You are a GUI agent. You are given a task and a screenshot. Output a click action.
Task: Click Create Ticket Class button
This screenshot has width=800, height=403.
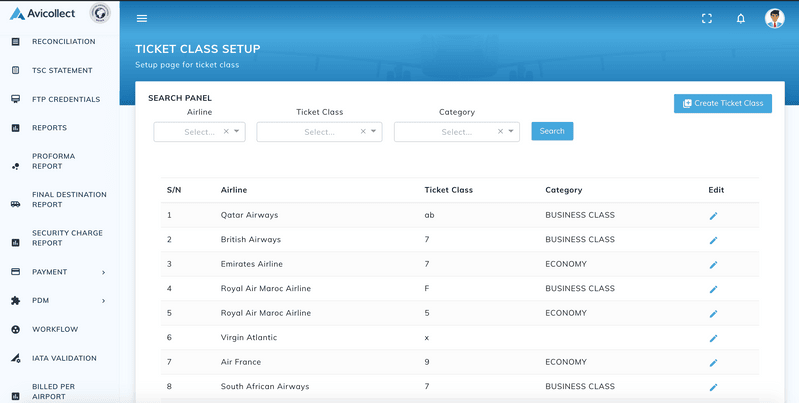722,103
